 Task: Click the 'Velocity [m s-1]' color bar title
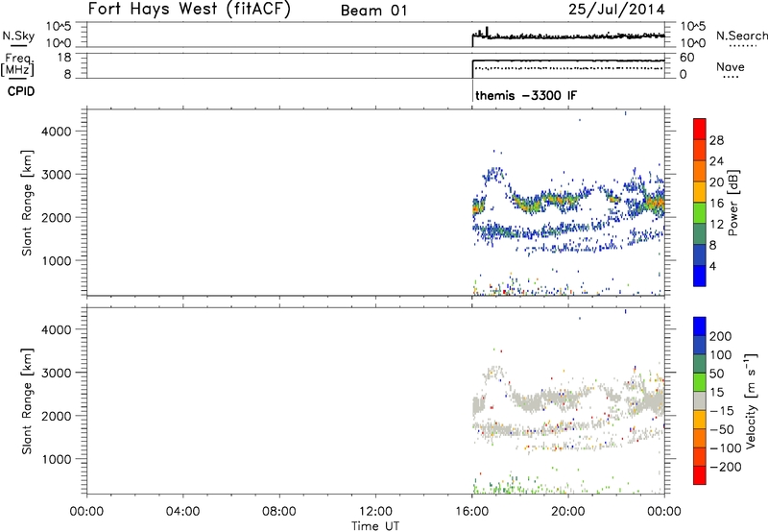click(751, 400)
